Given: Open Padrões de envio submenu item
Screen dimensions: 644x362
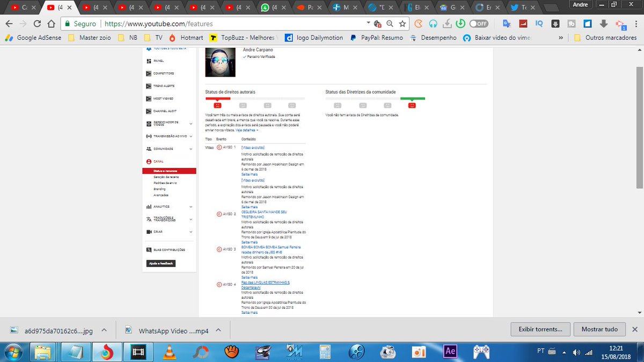Looking at the screenshot, I should 165,183.
